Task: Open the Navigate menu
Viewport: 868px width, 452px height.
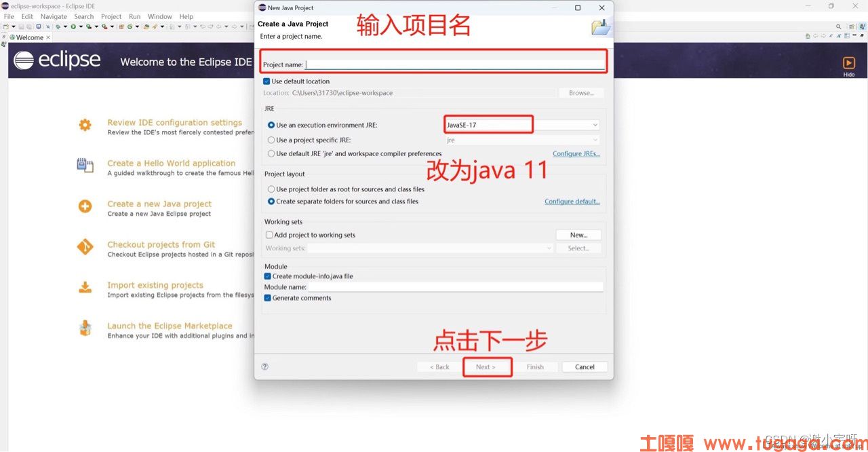Action: click(54, 16)
